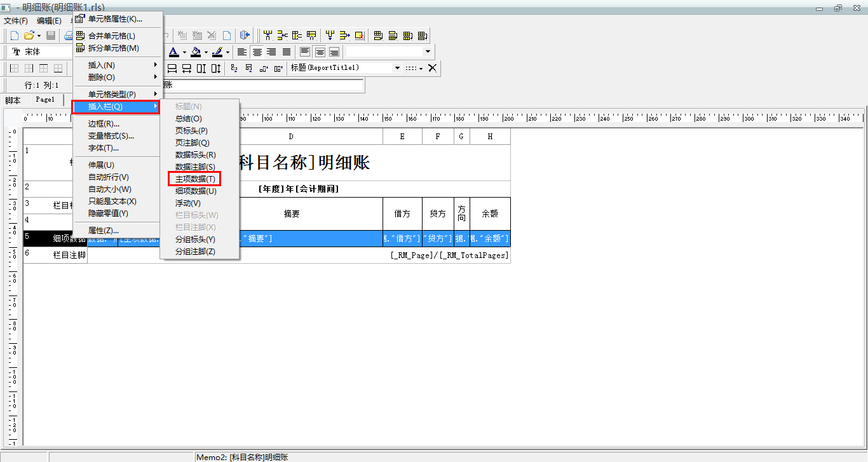Select 分组标头(Y) in submenu
This screenshot has width=868, height=462.
tap(199, 240)
